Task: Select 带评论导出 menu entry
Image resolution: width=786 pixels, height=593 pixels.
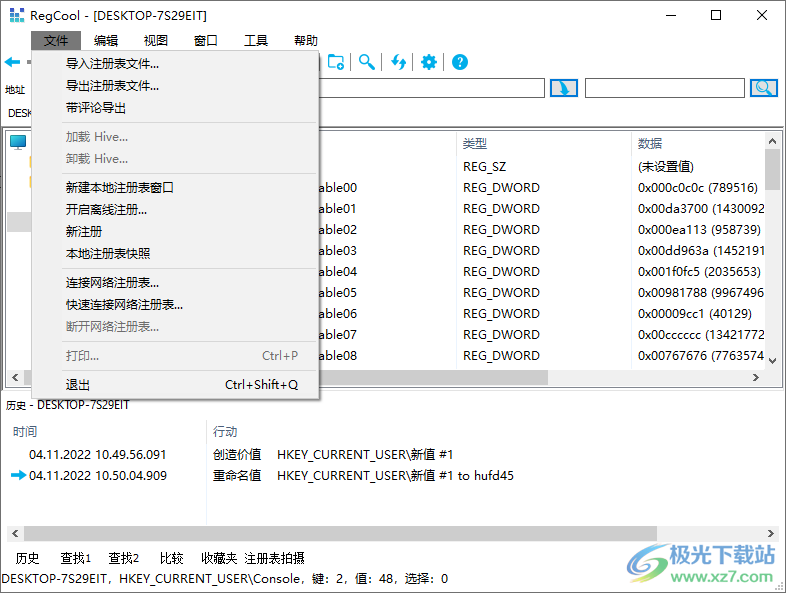Action: pos(175,108)
